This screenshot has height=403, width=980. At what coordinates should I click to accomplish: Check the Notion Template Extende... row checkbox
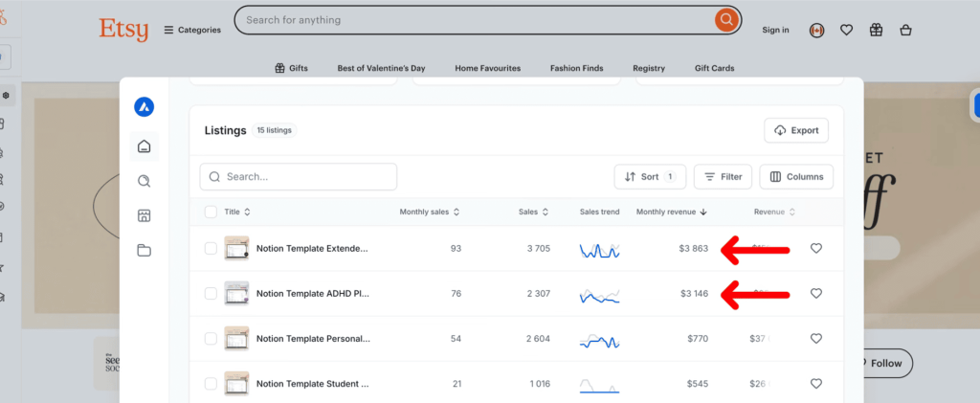point(211,249)
